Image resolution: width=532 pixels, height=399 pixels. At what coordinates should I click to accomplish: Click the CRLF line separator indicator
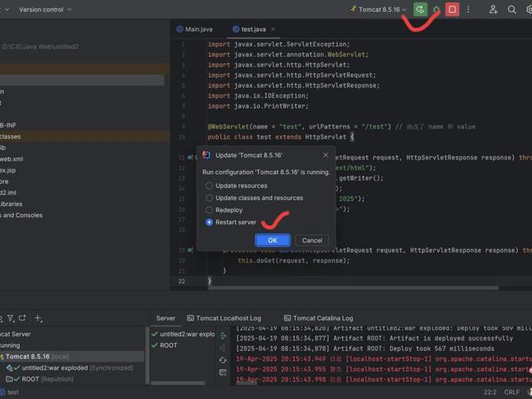[511, 392]
